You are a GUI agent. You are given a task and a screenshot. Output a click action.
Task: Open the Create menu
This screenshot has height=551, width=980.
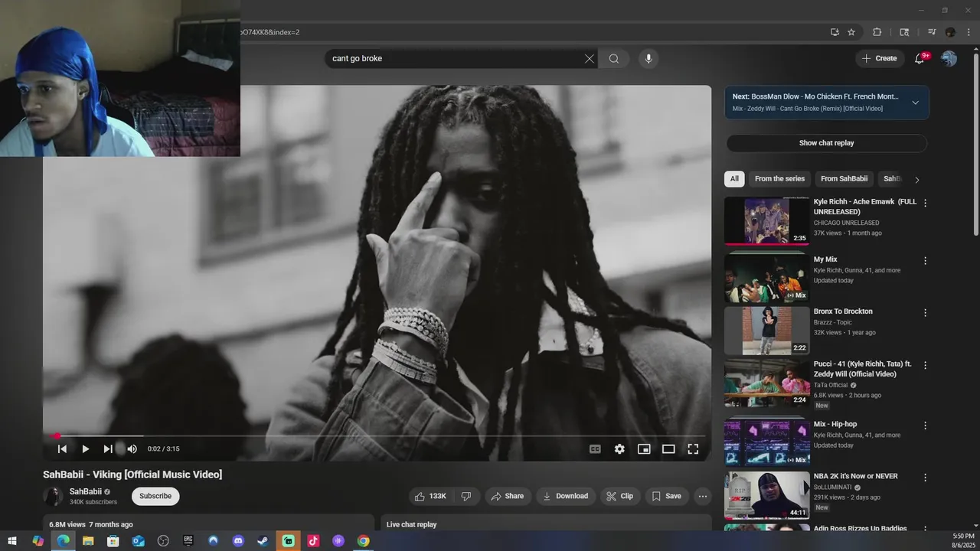tap(879, 58)
